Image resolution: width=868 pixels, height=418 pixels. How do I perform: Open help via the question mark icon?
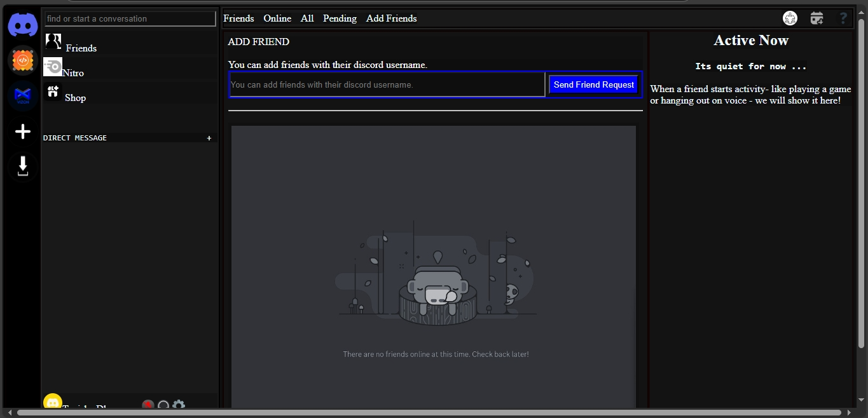pyautogui.click(x=844, y=18)
